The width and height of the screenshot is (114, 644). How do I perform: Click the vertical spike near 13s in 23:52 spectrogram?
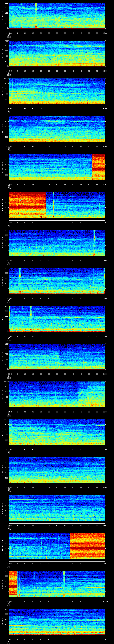pyautogui.click(x=31, y=318)
